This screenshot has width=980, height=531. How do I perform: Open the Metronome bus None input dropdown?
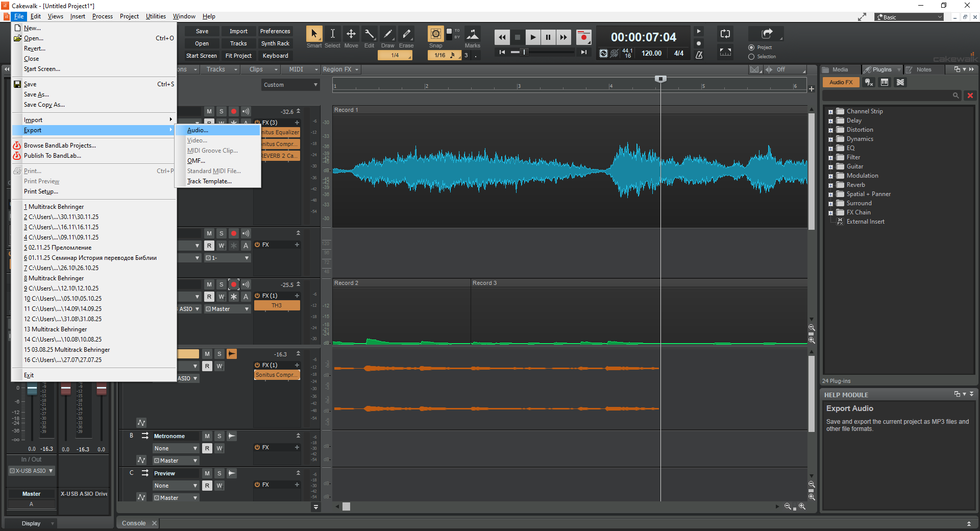[x=176, y=448]
